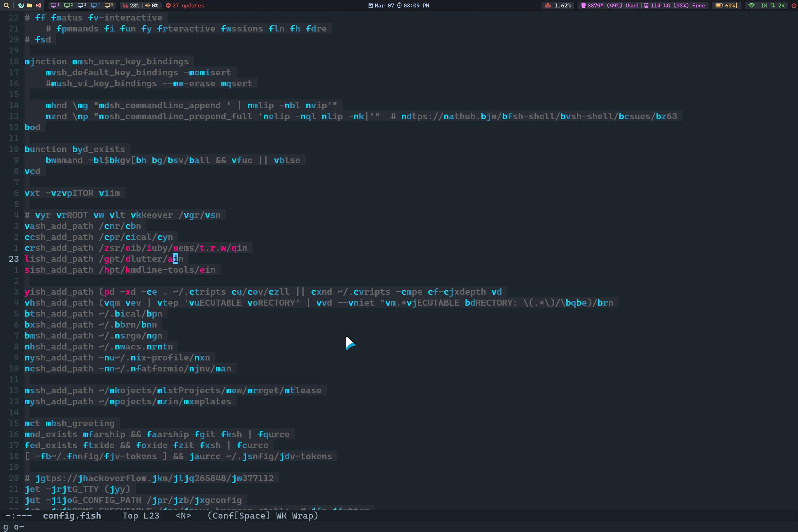Launch Firefox from the top bar

click(x=21, y=5)
